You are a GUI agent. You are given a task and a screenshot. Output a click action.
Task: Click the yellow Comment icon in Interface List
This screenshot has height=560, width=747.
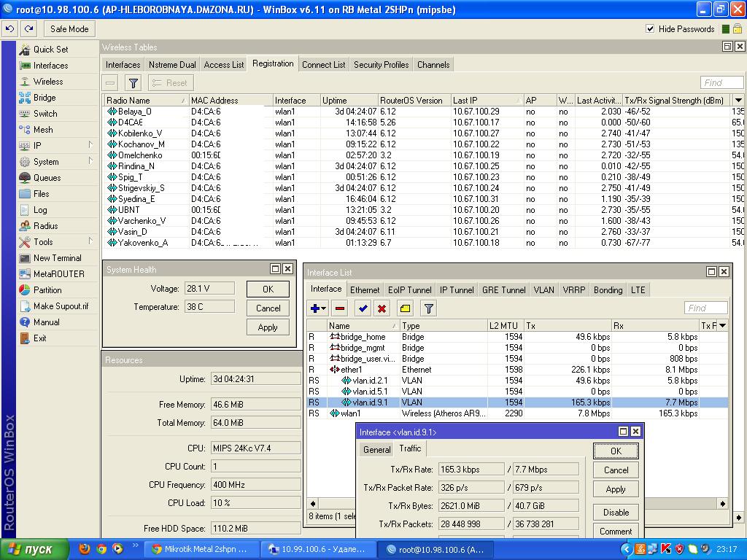tap(405, 308)
